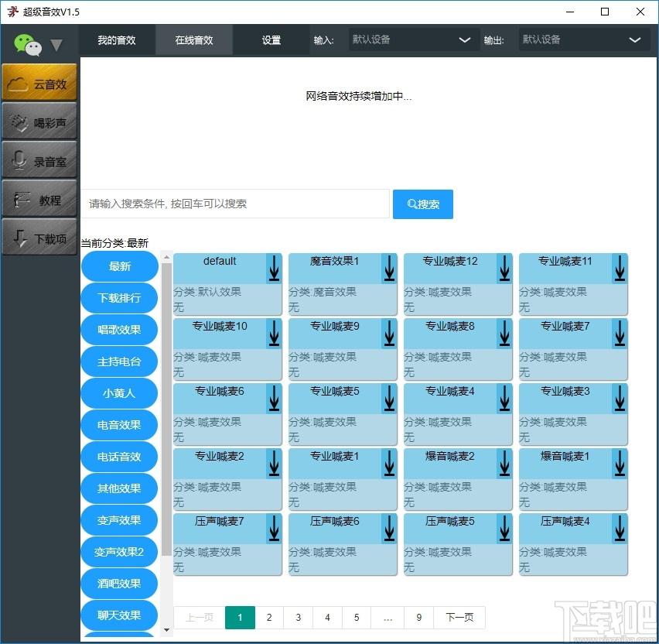659x644 pixels.
Task: Download 压声喊麦6 preset
Action: tap(389, 529)
